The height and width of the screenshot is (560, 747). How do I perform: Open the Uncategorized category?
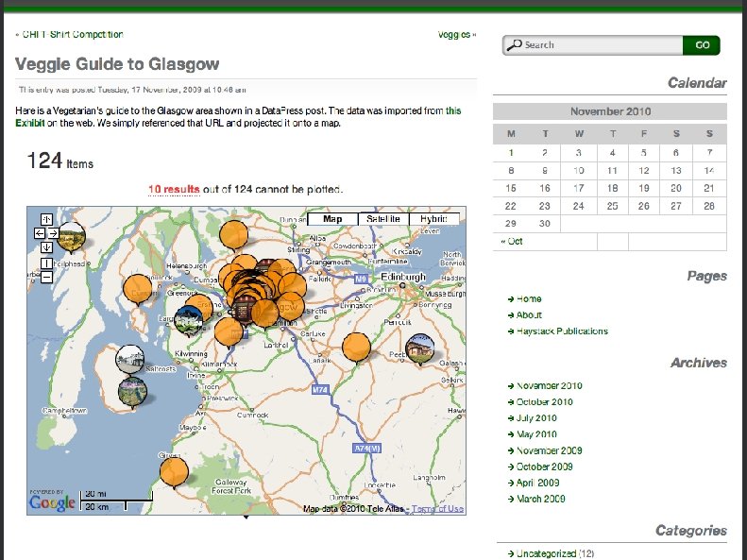[x=546, y=553]
